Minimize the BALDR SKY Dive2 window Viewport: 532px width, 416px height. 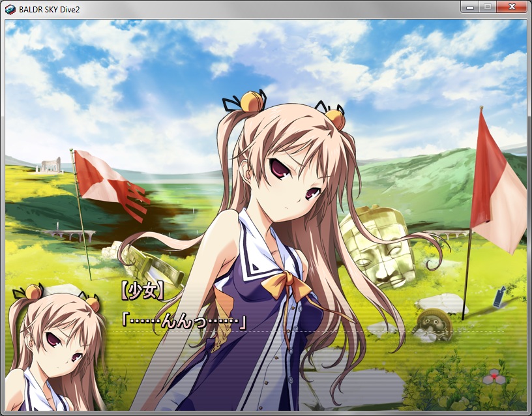click(x=470, y=7)
